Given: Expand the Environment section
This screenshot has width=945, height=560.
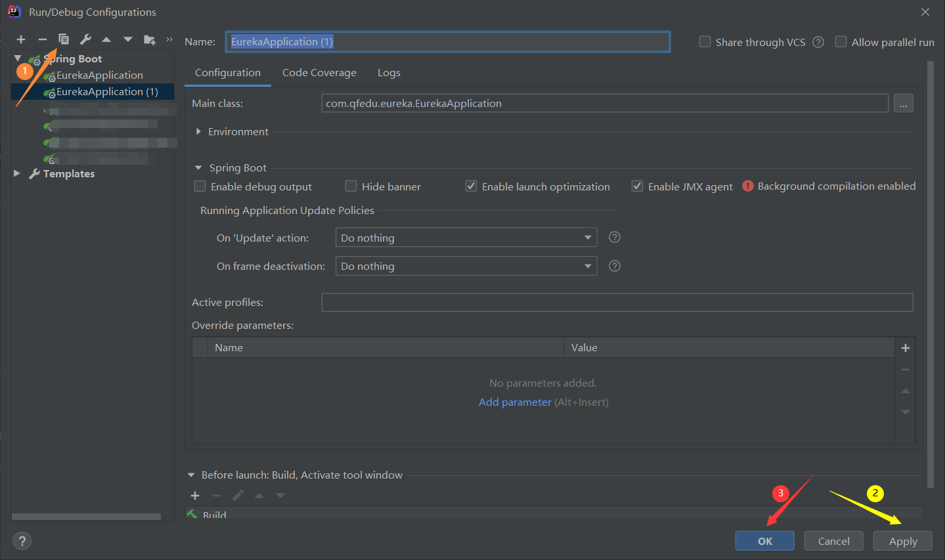Looking at the screenshot, I should click(198, 131).
